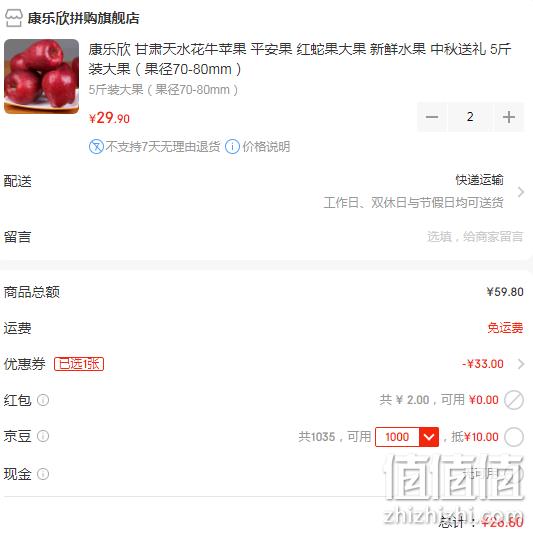Open the 康乐欣拼购旗舰店 store icon
The image size is (533, 533).
click(14, 18)
